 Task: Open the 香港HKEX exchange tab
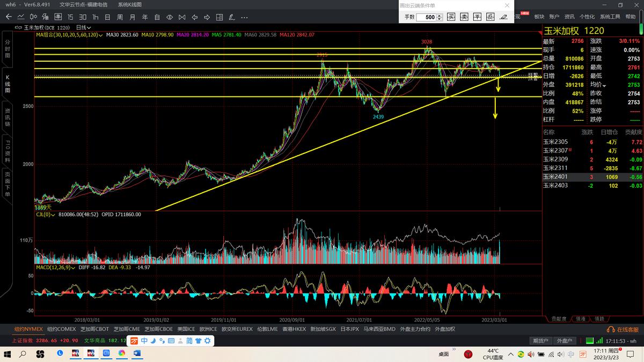(x=294, y=329)
